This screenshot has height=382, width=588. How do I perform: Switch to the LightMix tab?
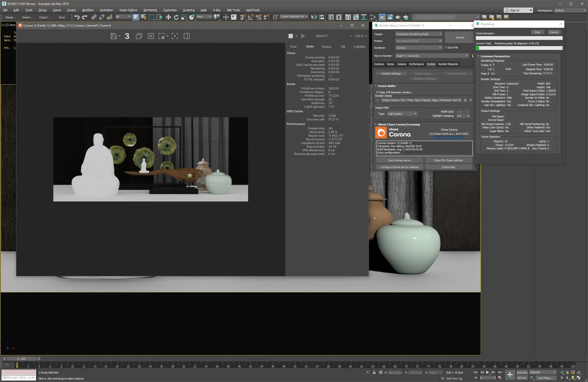tap(359, 47)
